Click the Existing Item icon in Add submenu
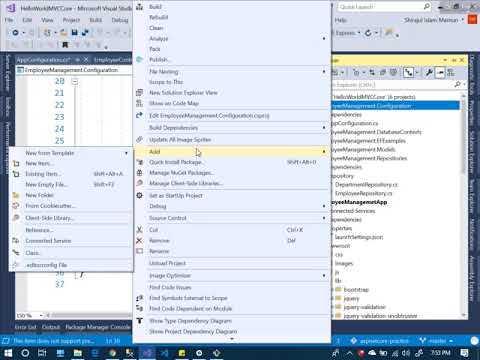The width and height of the screenshot is (480, 360). coord(16,174)
